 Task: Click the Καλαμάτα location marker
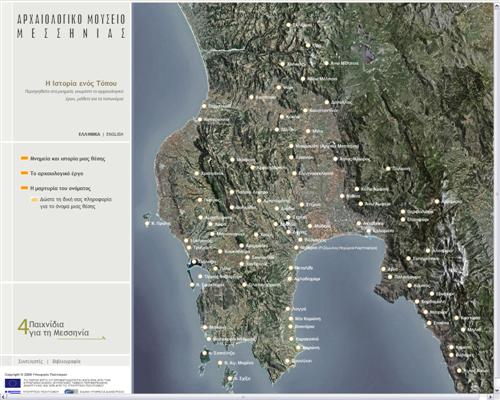pos(369,231)
